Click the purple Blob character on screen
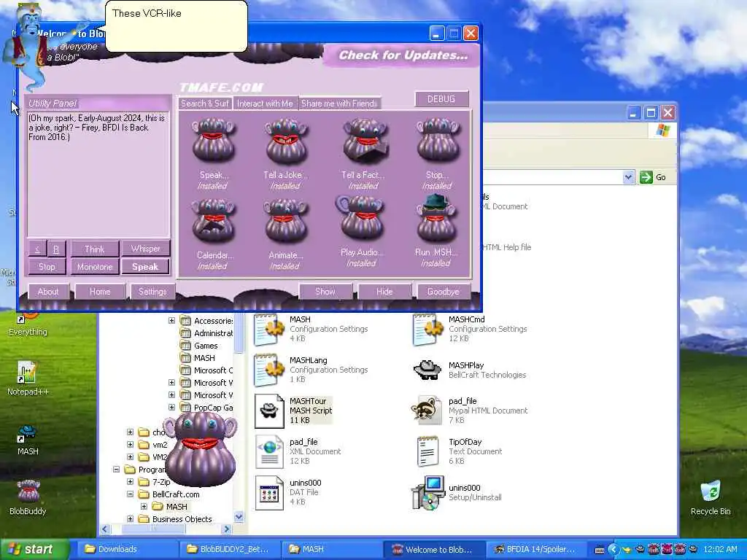 click(200, 448)
